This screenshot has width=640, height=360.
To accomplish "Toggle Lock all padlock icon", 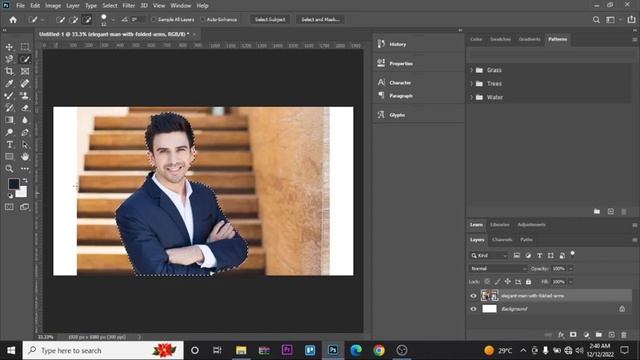I will point(529,282).
